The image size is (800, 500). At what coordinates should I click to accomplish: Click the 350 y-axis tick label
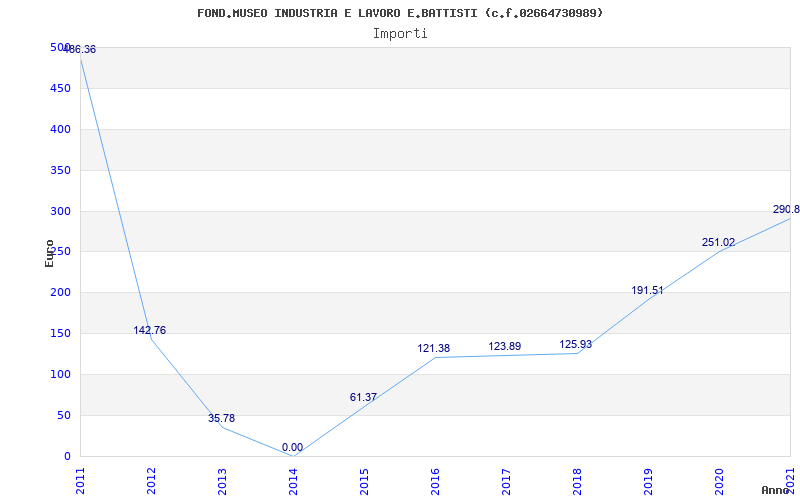click(60, 170)
